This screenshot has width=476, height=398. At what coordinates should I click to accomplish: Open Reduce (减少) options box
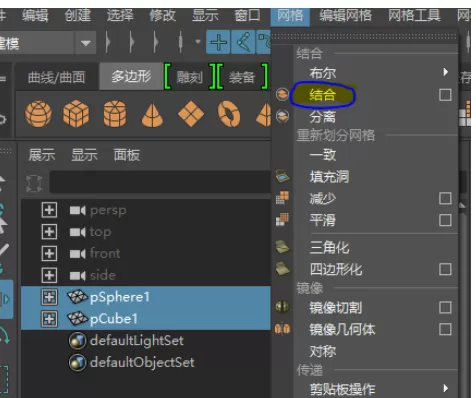coord(445,198)
